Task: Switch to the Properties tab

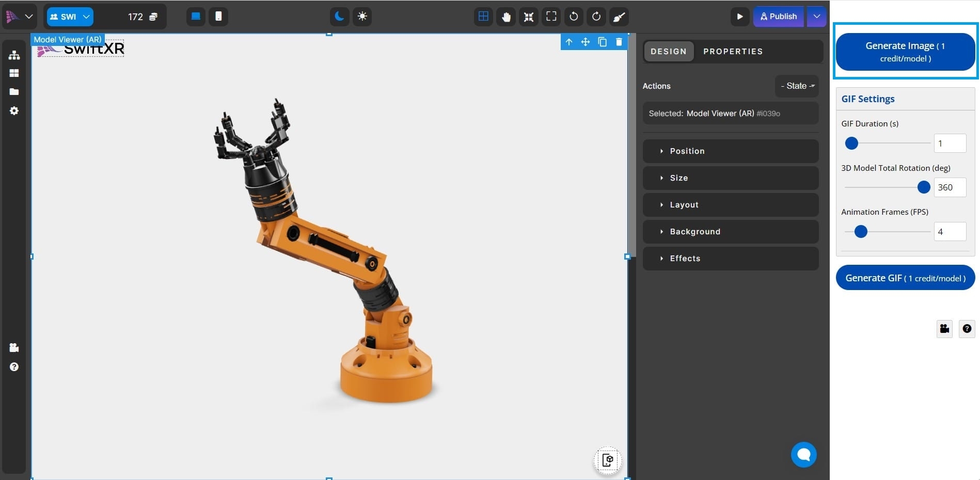Action: tap(733, 52)
